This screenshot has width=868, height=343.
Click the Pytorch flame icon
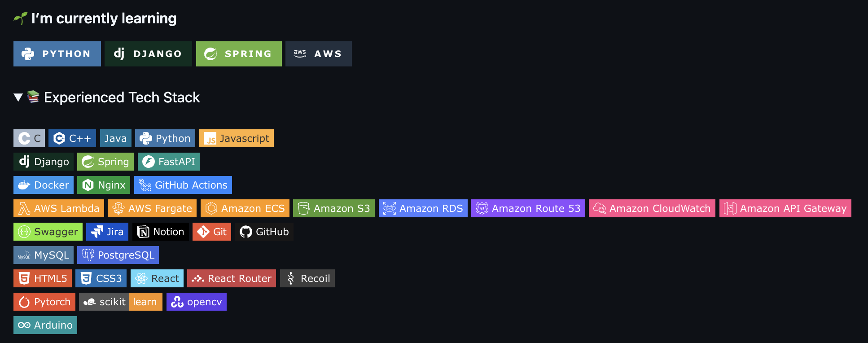pos(24,302)
